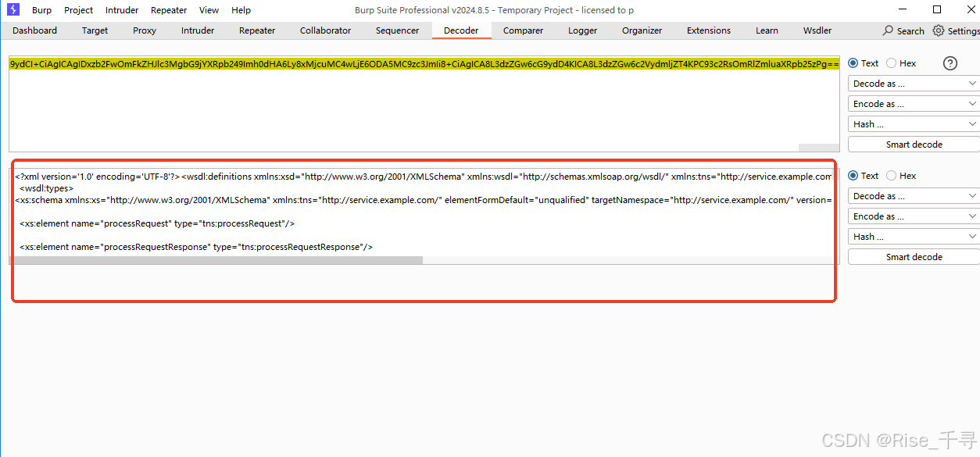Expand the top 'Hash ...' dropdown

(914, 124)
